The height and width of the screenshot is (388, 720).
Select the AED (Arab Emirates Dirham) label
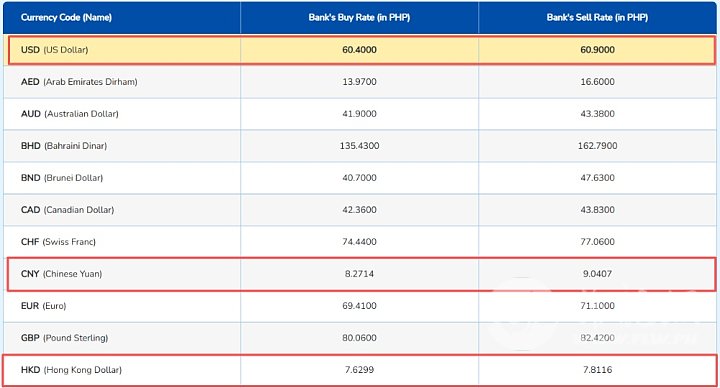point(79,82)
